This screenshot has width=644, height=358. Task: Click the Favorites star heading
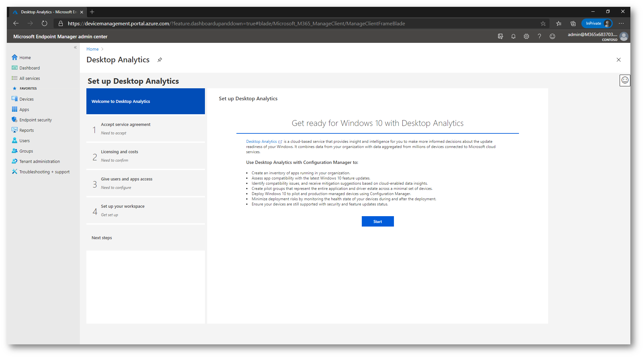15,88
